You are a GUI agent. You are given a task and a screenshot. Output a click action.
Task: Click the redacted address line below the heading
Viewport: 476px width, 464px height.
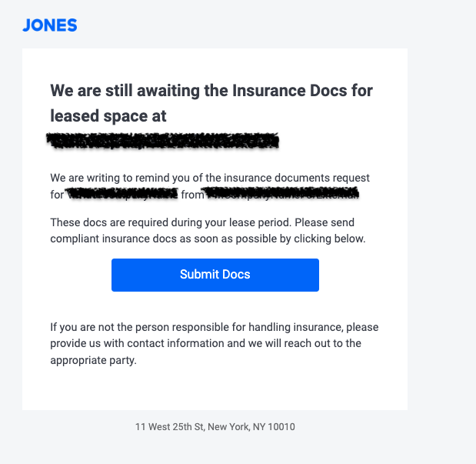pos(162,141)
